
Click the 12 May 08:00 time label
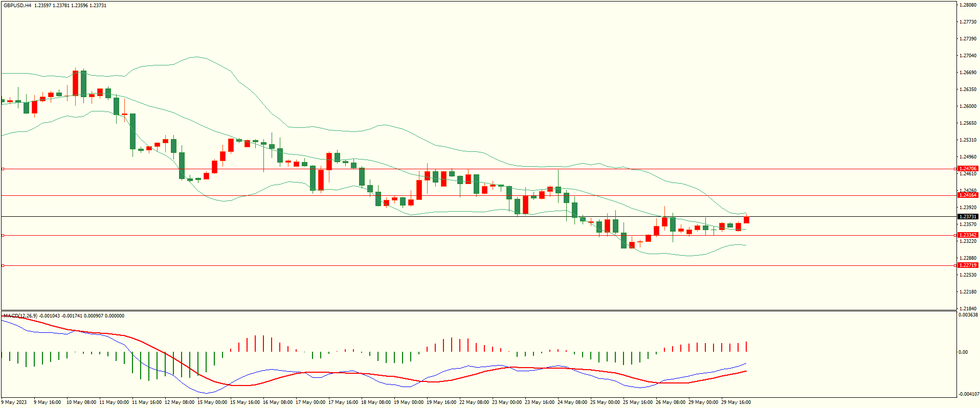[180, 402]
